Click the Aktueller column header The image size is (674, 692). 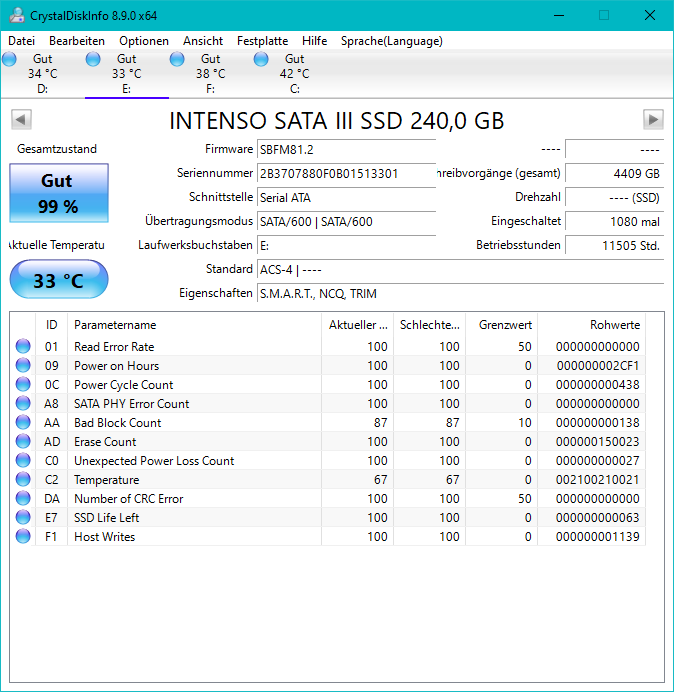(x=358, y=325)
